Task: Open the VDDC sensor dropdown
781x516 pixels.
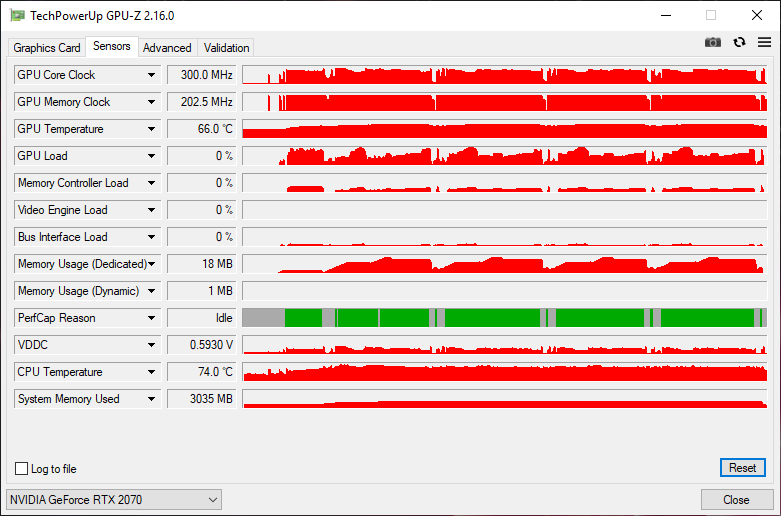Action: coord(151,345)
